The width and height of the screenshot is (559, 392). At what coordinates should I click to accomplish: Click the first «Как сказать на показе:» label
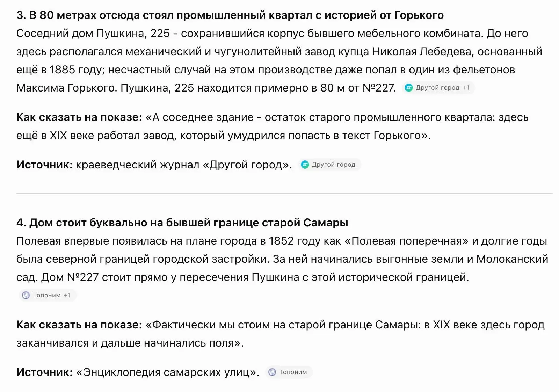tap(79, 117)
